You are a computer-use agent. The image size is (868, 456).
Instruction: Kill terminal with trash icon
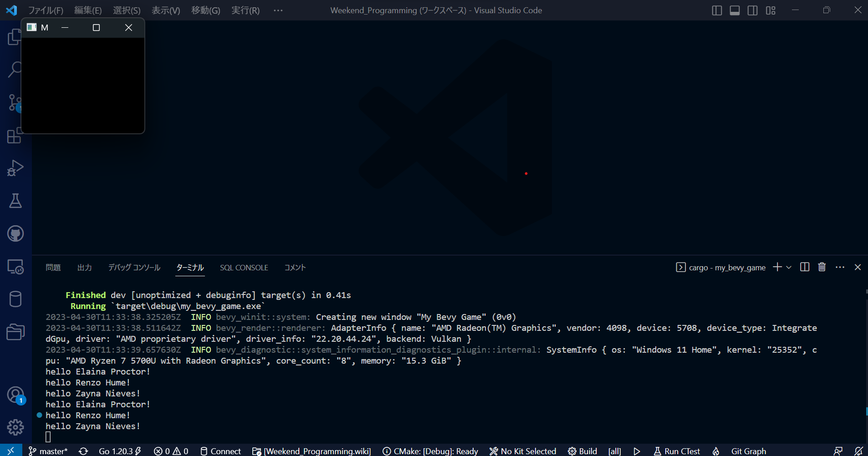click(x=822, y=267)
